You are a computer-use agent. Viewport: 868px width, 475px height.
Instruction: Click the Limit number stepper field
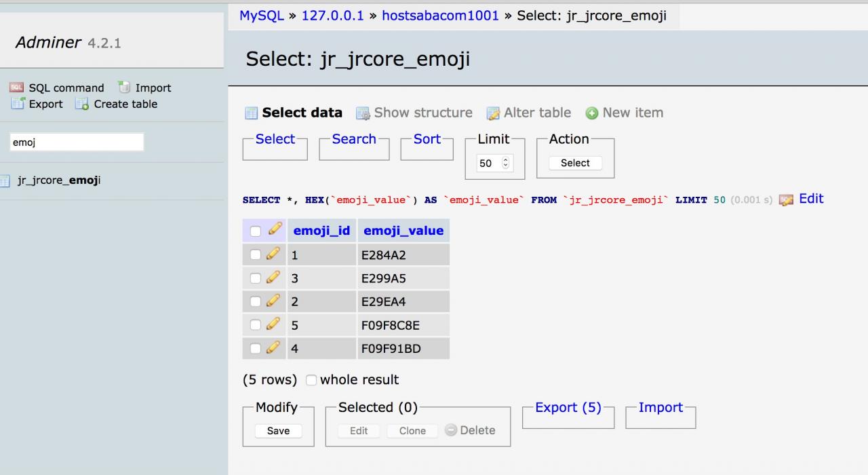tap(494, 163)
